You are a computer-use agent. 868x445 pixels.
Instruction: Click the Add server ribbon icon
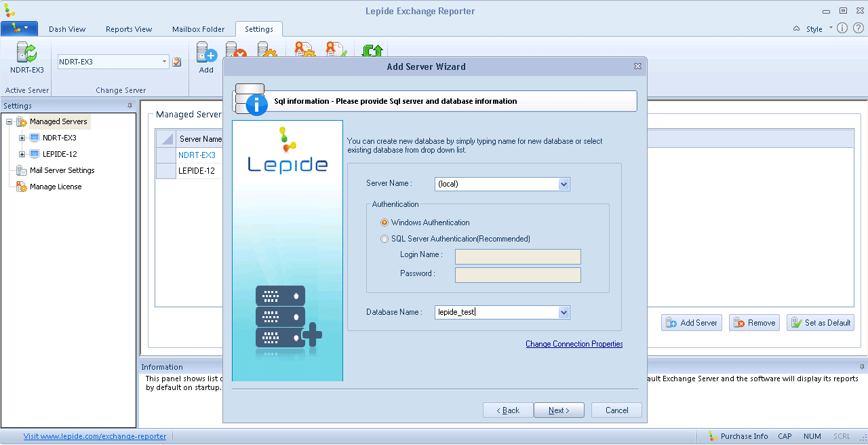point(206,52)
